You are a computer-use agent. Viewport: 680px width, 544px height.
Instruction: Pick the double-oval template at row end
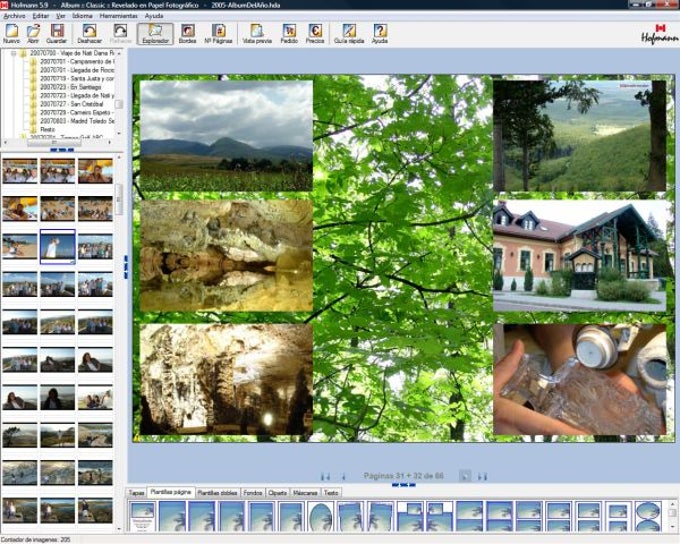[x=648, y=516]
